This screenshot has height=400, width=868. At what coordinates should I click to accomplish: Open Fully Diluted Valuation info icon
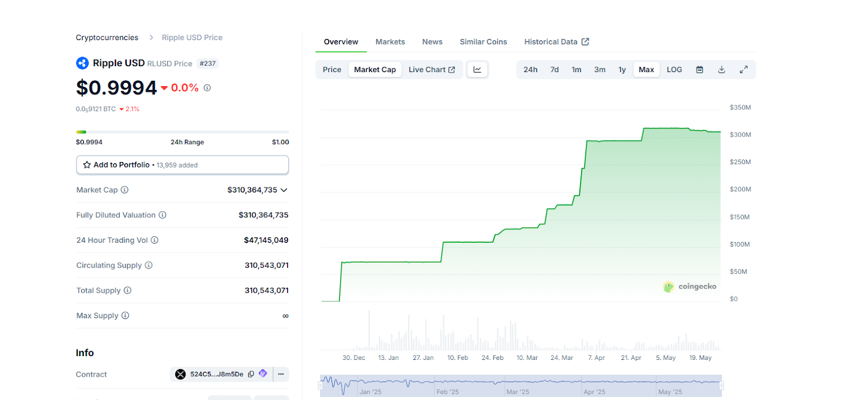162,215
